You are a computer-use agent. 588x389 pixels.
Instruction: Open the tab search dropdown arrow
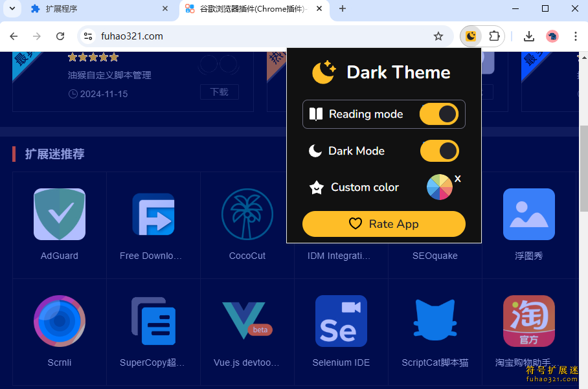tap(12, 8)
